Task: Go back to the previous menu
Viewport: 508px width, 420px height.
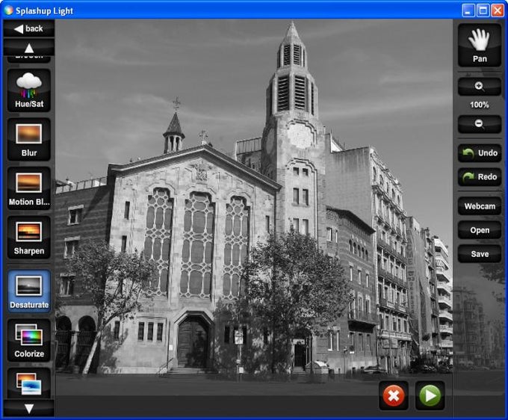Action: tap(29, 28)
